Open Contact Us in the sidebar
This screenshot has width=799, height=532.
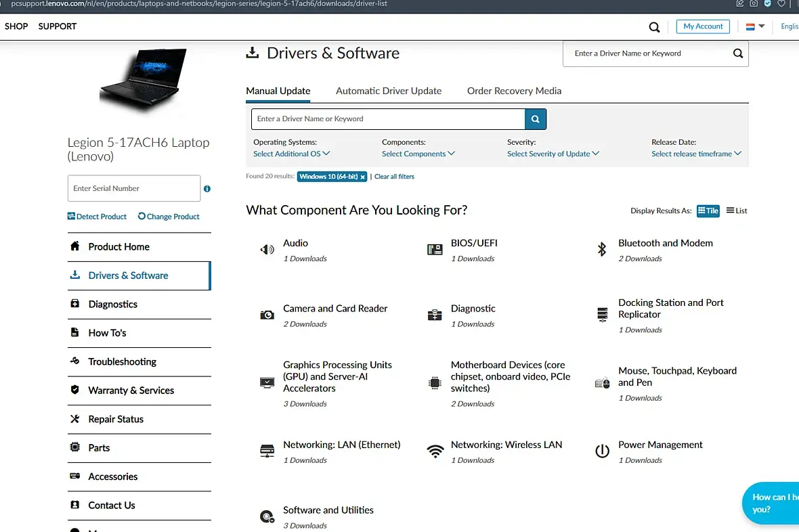tap(139, 506)
